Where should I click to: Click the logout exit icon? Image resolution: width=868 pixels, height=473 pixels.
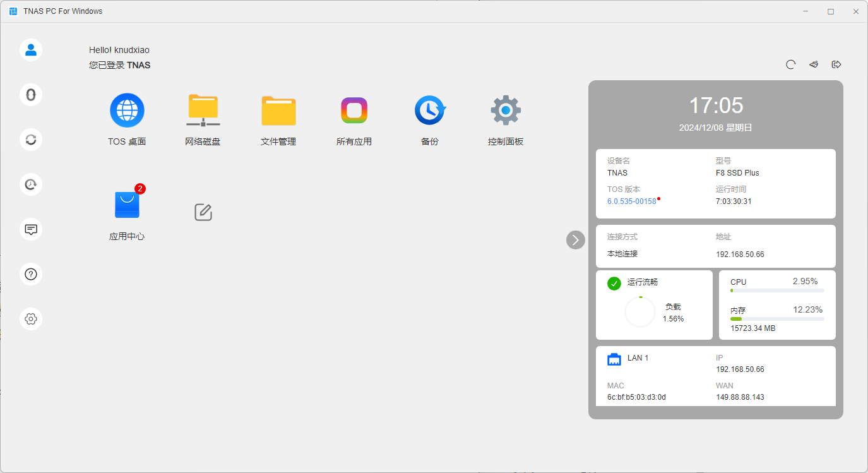click(x=836, y=64)
